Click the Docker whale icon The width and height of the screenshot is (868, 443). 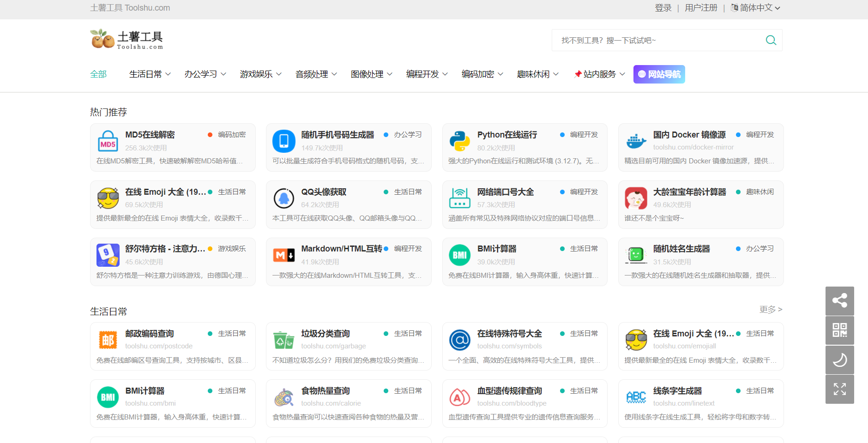(x=636, y=141)
